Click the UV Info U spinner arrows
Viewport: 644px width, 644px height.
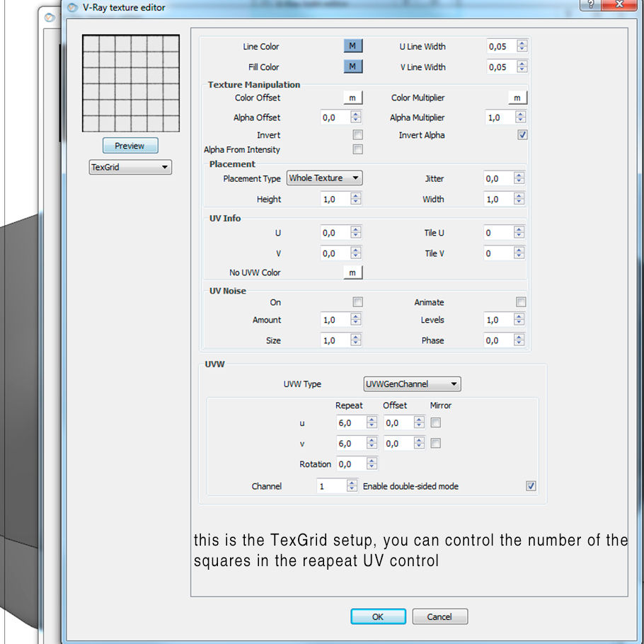356,232
